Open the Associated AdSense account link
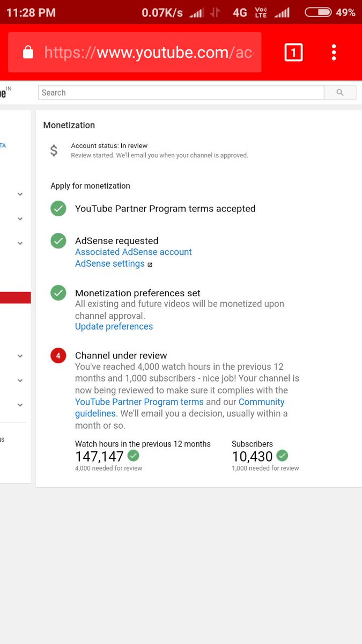The height and width of the screenshot is (644, 362). click(134, 252)
